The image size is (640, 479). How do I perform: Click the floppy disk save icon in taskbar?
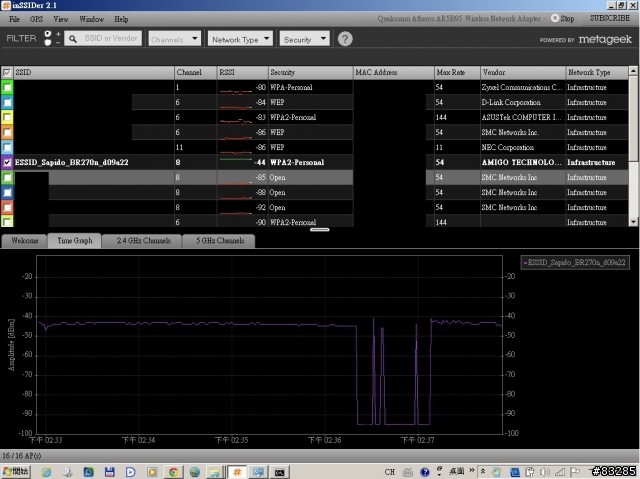109,472
